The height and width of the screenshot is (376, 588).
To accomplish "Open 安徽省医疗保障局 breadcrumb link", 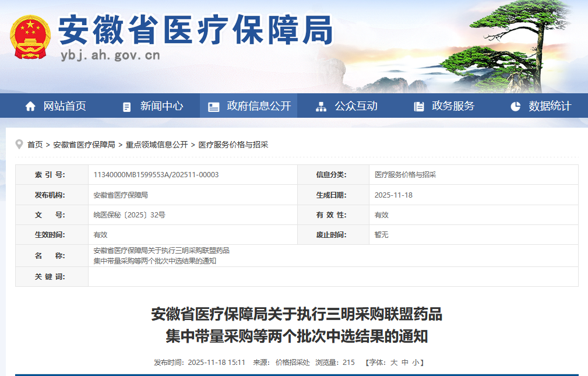I will pos(84,145).
